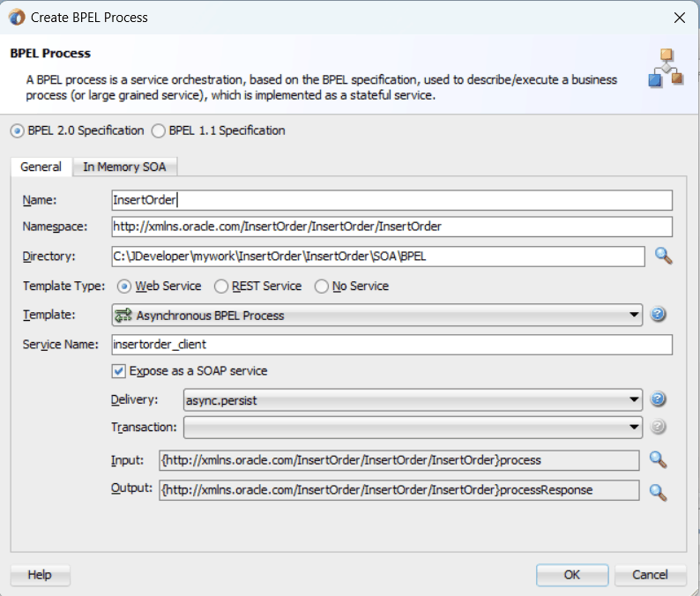Screen dimensions: 700x596
Task: Open help icon beside Template dropdown
Action: coord(658,315)
